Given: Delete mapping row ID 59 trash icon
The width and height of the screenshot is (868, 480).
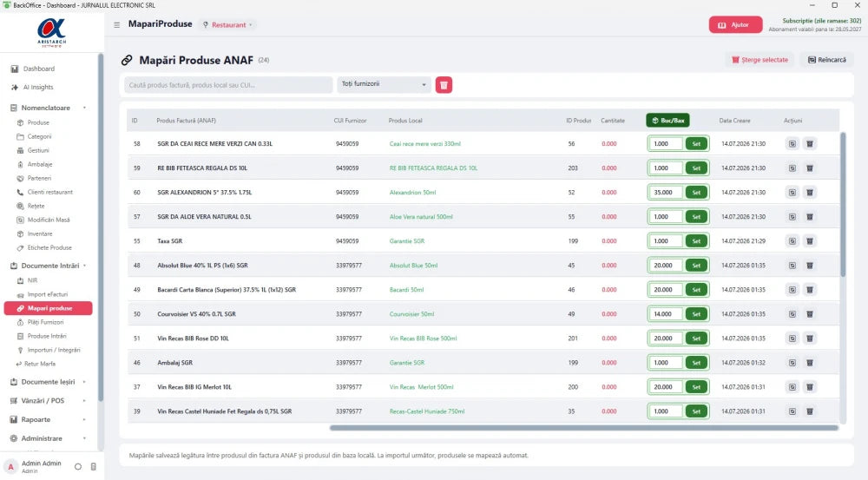Looking at the screenshot, I should (x=809, y=168).
